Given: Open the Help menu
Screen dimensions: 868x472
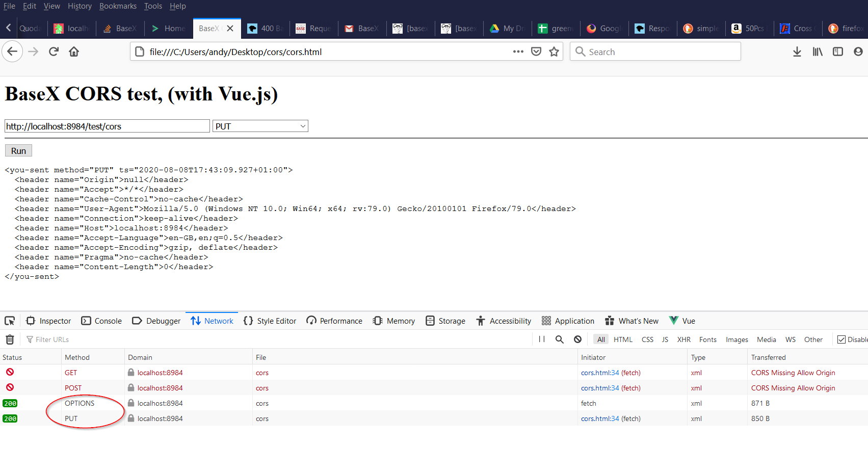Looking at the screenshot, I should point(178,6).
